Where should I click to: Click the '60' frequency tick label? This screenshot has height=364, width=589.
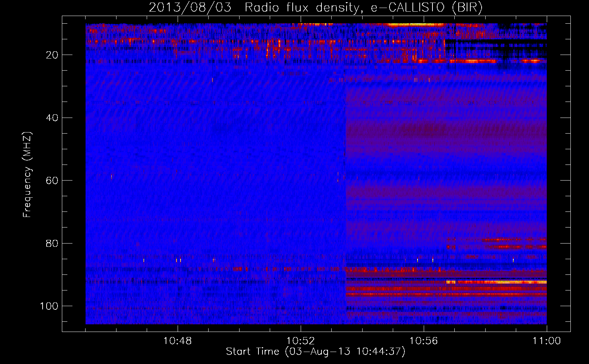52,181
